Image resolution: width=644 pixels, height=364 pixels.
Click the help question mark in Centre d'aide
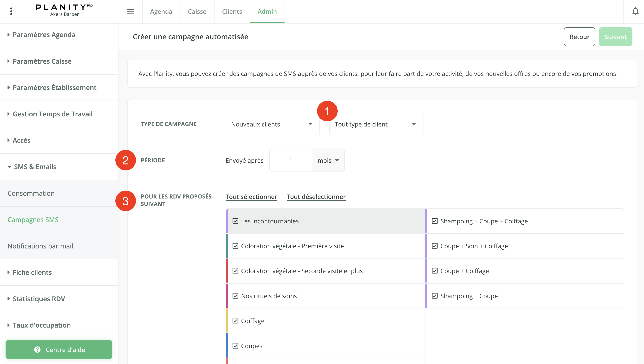tap(37, 349)
